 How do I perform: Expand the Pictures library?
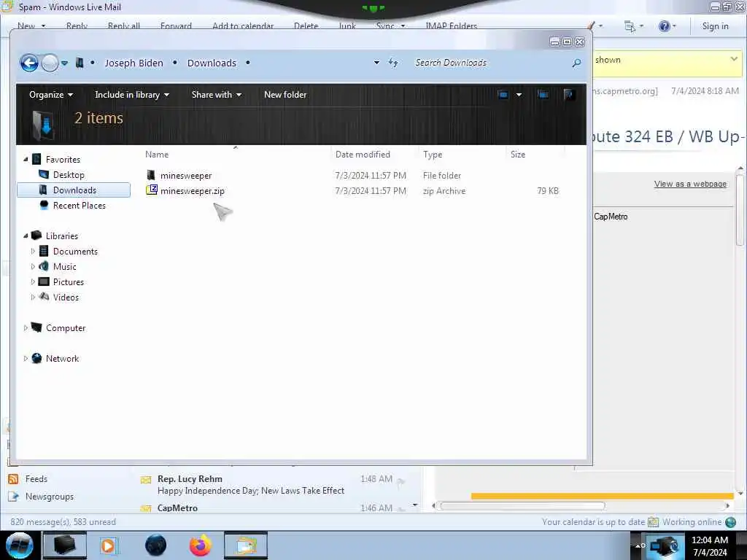tap(33, 281)
